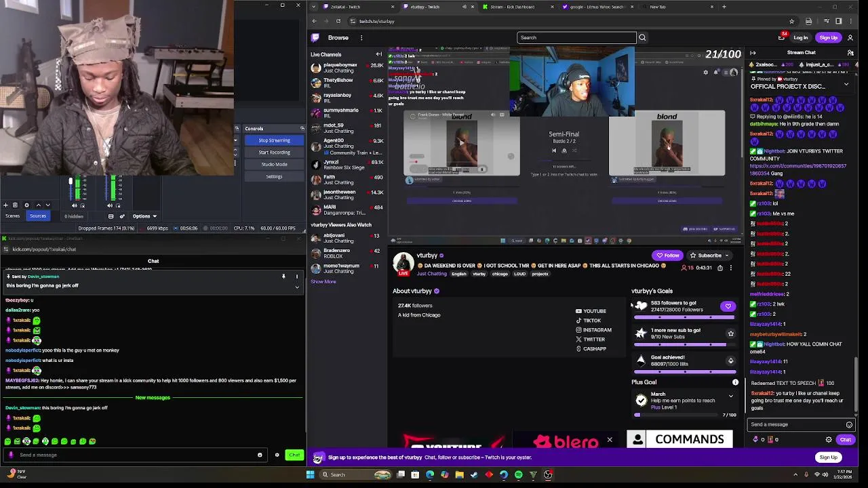
Task: Open File Explorer from the taskbar
Action: 459,474
